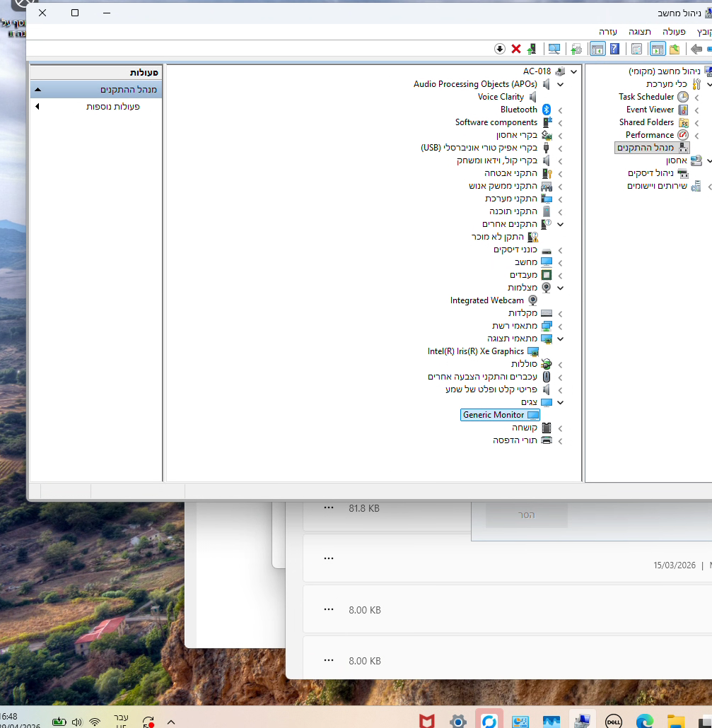Image resolution: width=712 pixels, height=728 pixels.
Task: Open Microsoft Edge from the taskbar
Action: pos(644,721)
